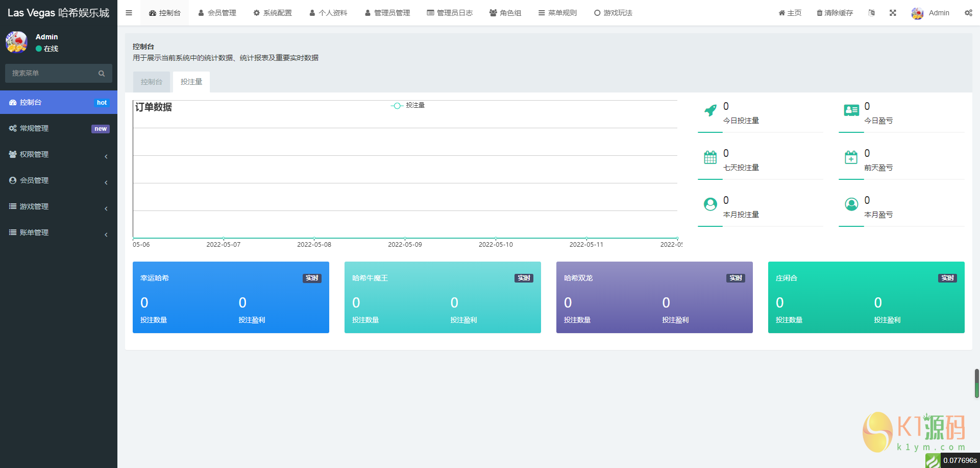
Task: Open 系统配置 from the top menu
Action: [273, 12]
